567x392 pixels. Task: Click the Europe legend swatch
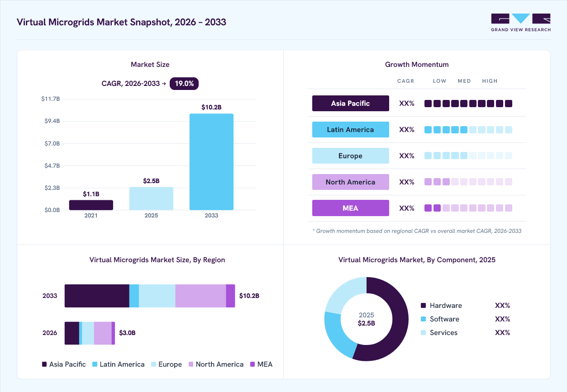tap(154, 364)
